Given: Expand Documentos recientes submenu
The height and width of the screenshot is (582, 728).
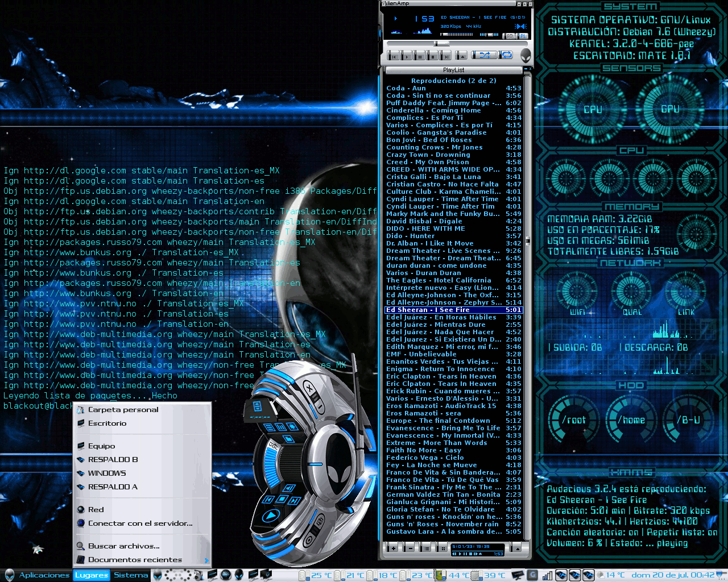Looking at the screenshot, I should click(x=143, y=559).
